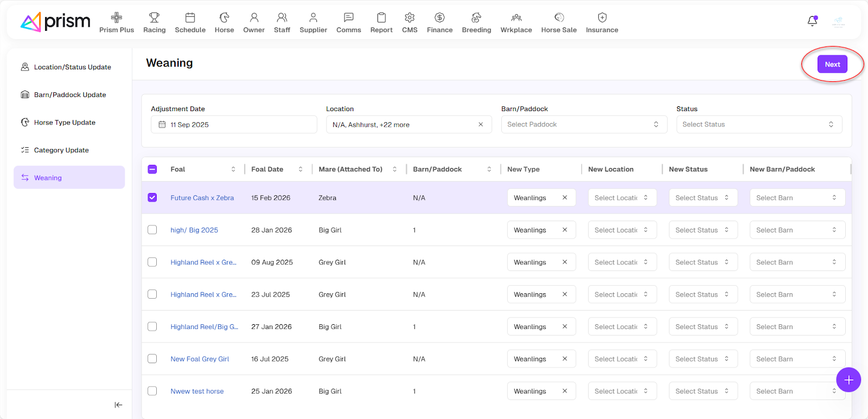Switch to Category Update in sidebar

61,150
